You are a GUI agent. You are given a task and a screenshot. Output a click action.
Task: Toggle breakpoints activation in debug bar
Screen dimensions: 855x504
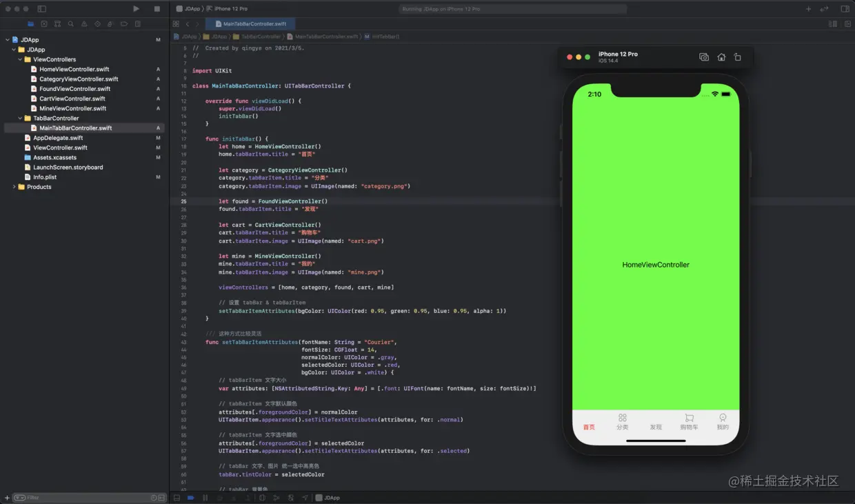(190, 497)
